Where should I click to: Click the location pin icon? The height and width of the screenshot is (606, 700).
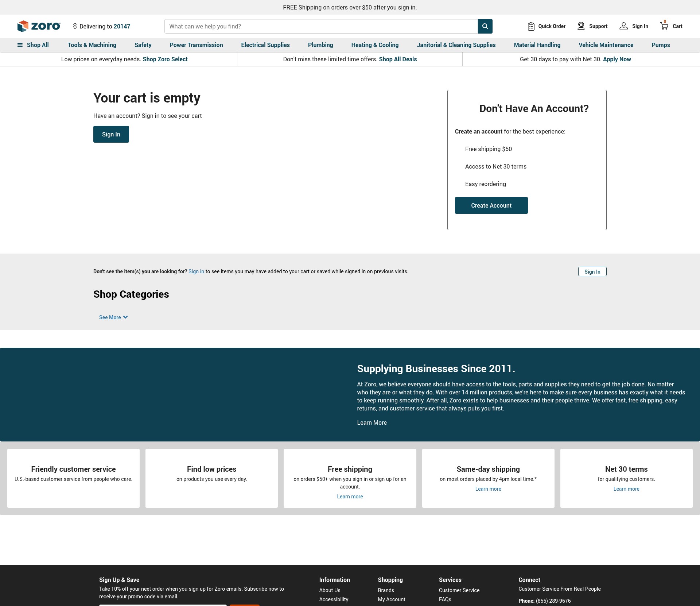click(75, 26)
